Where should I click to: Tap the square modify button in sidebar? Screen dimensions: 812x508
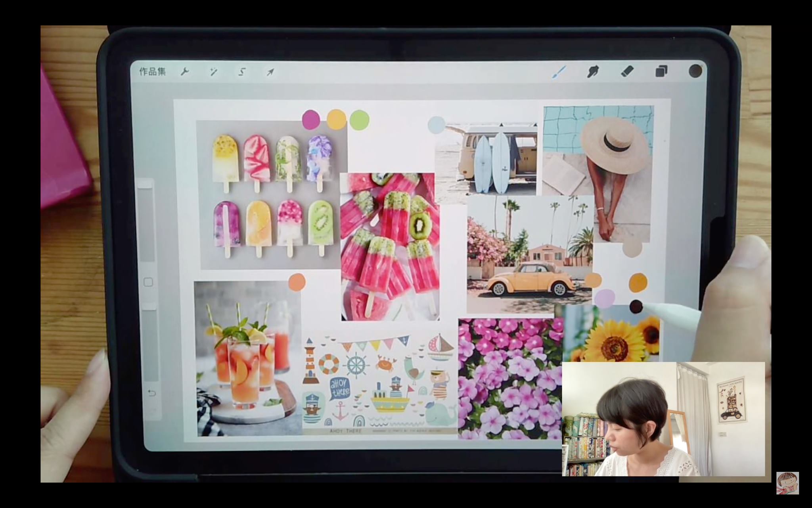pos(148,282)
